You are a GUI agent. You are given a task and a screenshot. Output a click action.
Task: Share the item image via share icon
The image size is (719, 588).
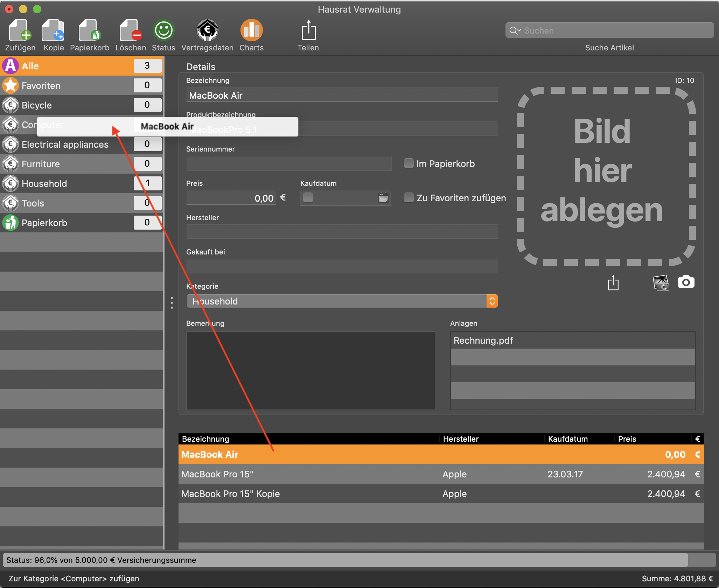pos(613,282)
